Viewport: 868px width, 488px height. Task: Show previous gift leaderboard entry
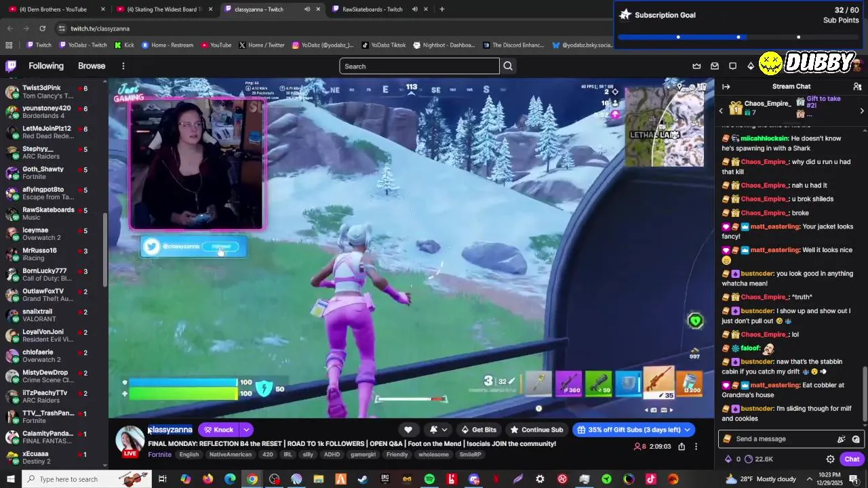pyautogui.click(x=721, y=110)
